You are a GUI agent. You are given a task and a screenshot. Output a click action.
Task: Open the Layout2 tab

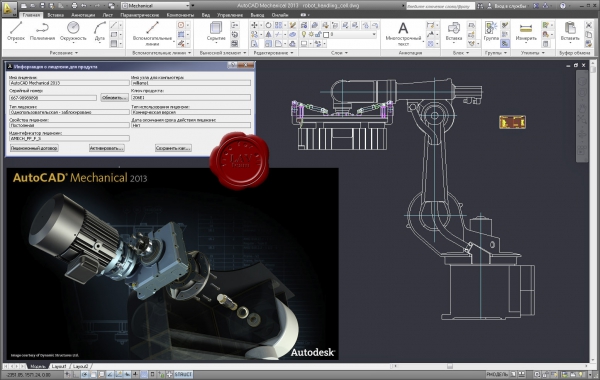80,366
